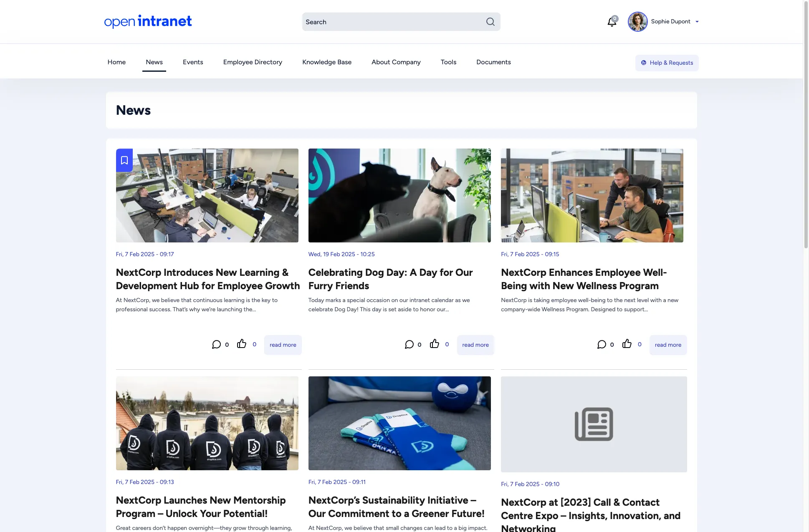Open the NextCorp Launches New Mentorship Program headline
The width and height of the screenshot is (809, 532).
(x=201, y=507)
